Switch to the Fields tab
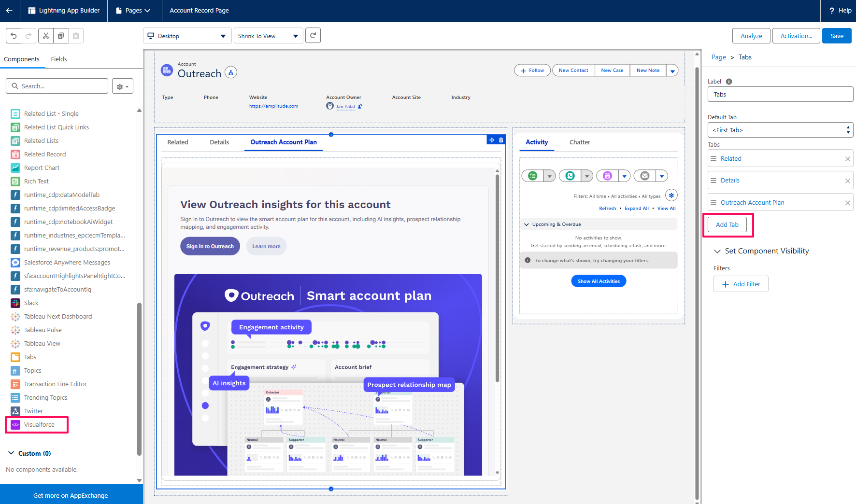Viewport: 856px width, 504px height. 59,59
